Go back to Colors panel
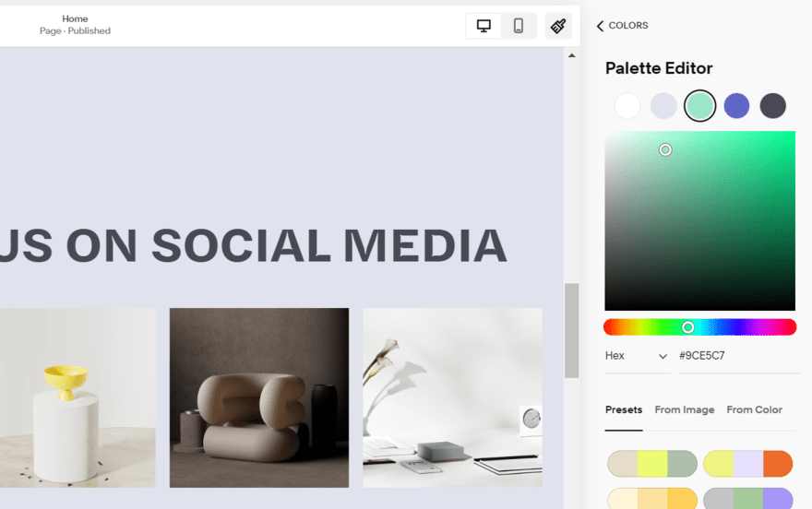The width and height of the screenshot is (812, 509). (x=622, y=25)
